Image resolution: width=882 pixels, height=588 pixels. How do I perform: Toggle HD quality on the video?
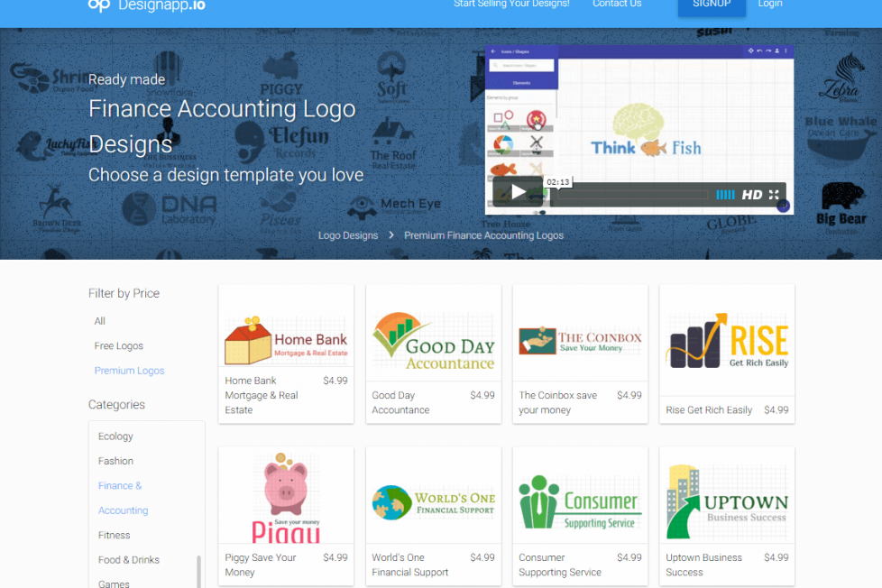pyautogui.click(x=751, y=195)
